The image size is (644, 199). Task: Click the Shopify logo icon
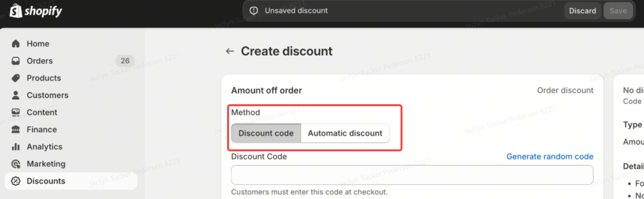(x=16, y=10)
